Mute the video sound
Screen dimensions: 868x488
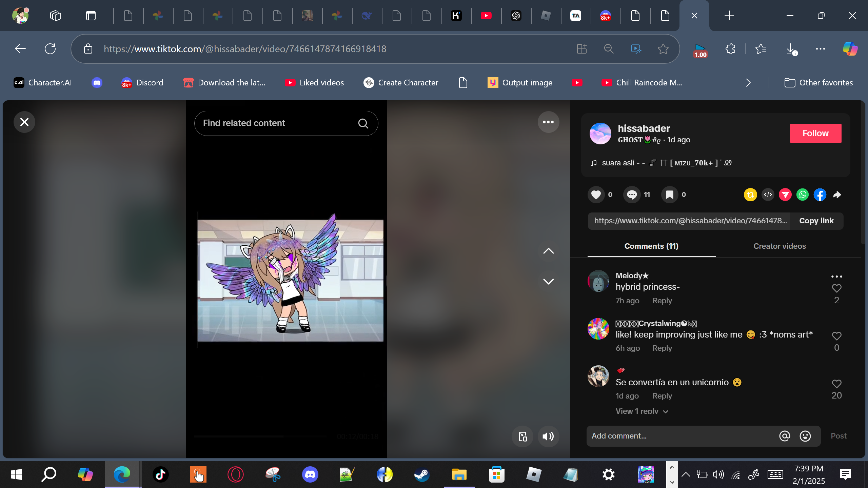(548, 436)
